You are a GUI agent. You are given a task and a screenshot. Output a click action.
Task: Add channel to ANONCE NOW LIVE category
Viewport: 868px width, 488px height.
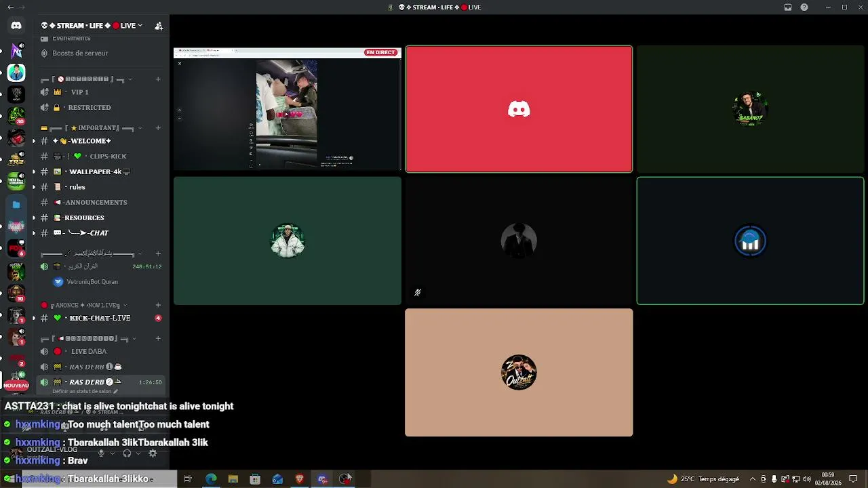coord(158,305)
